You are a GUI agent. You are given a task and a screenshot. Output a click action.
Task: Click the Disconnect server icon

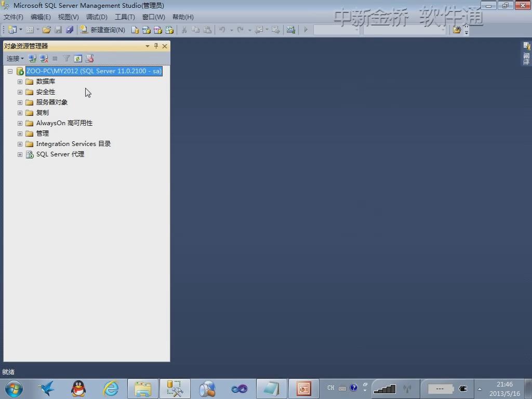pyautogui.click(x=44, y=59)
